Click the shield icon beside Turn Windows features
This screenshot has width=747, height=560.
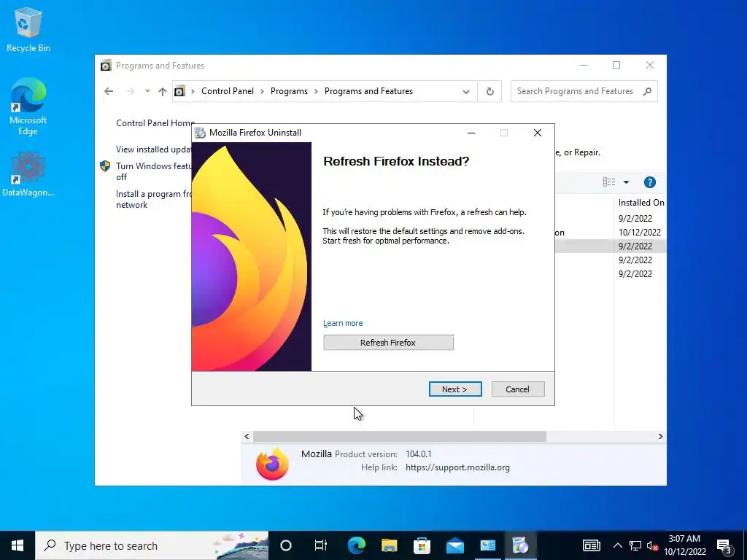(105, 166)
